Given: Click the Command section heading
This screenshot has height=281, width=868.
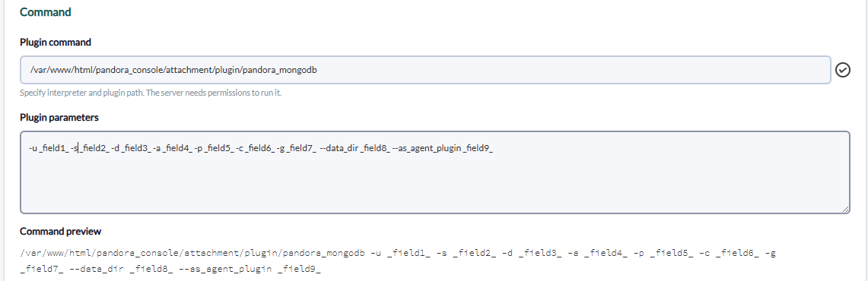Looking at the screenshot, I should coord(46,11).
